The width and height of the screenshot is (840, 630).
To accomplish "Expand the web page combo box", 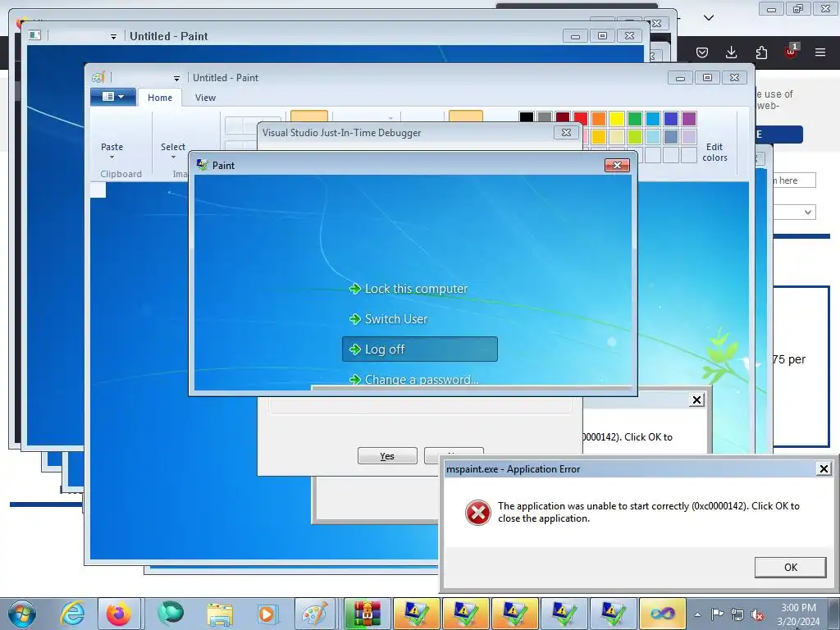I will click(x=794, y=212).
